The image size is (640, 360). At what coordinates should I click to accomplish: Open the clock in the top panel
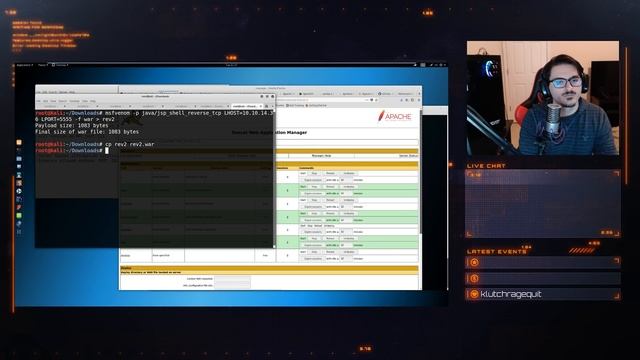point(231,65)
